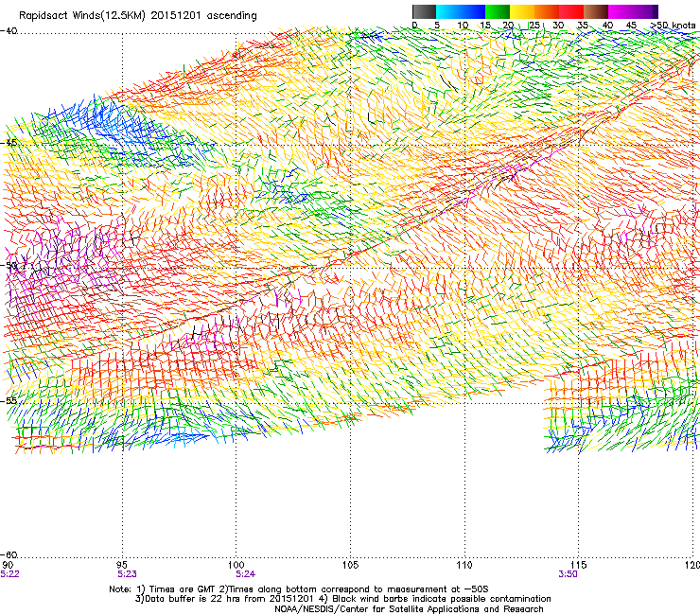The image size is (700, 615).
Task: Click the '45' legend scale label
Action: pos(631,26)
